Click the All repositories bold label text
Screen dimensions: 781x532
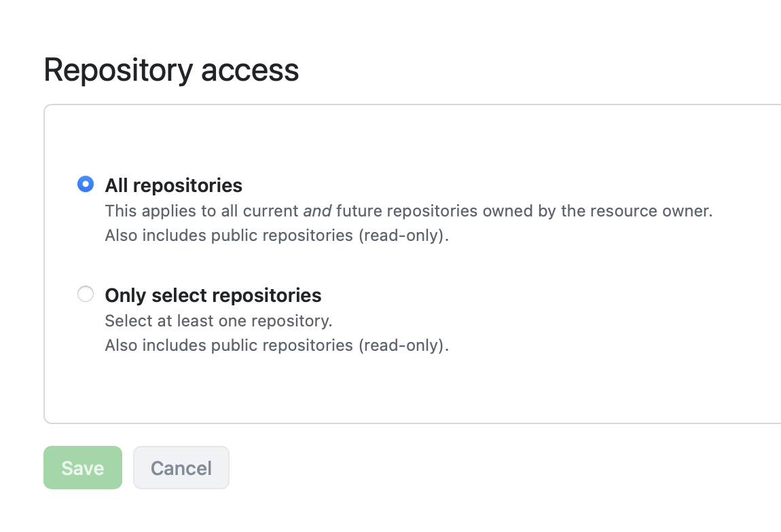pos(174,185)
